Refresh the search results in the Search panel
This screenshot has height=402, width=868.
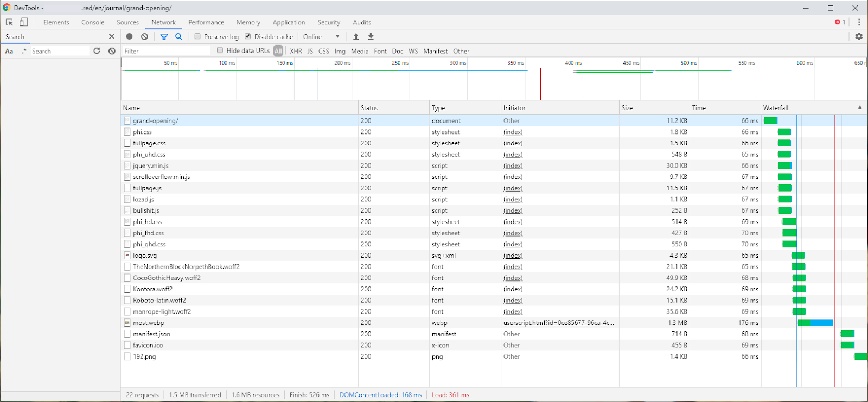pos(97,51)
